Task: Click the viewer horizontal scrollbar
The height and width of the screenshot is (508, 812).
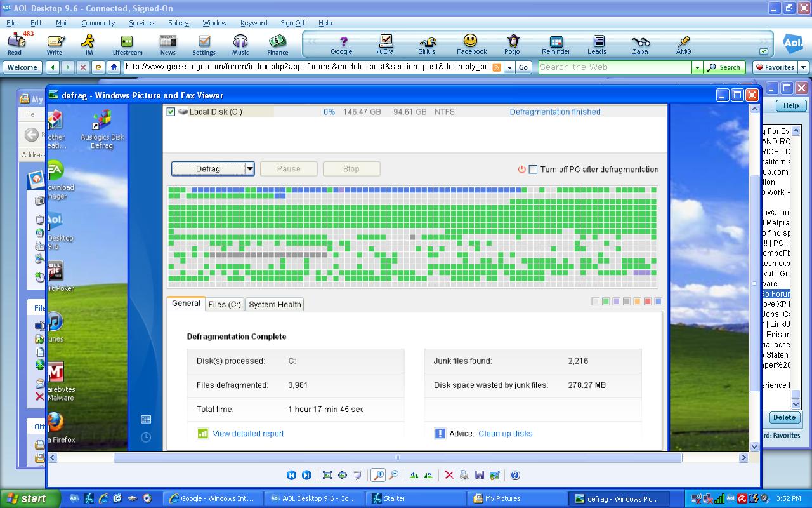Action: tap(398, 457)
